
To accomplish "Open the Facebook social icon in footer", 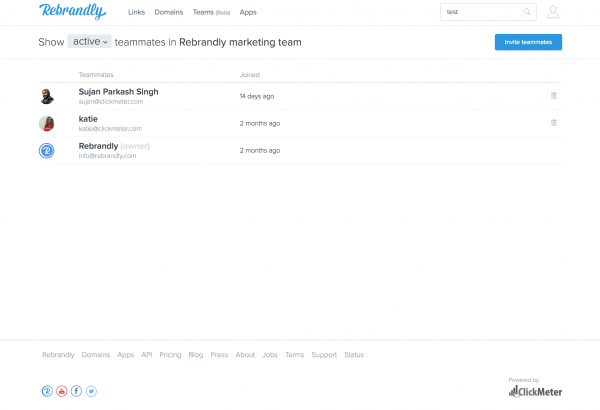I will [x=76, y=391].
